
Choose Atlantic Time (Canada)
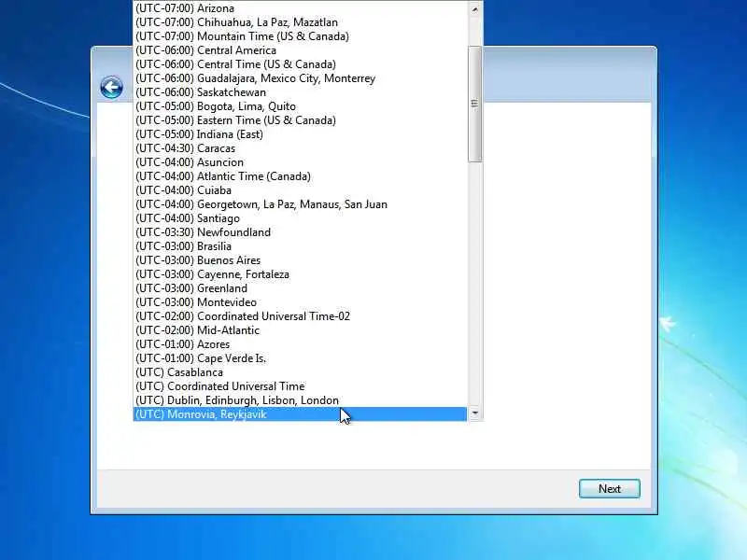pyautogui.click(x=300, y=176)
